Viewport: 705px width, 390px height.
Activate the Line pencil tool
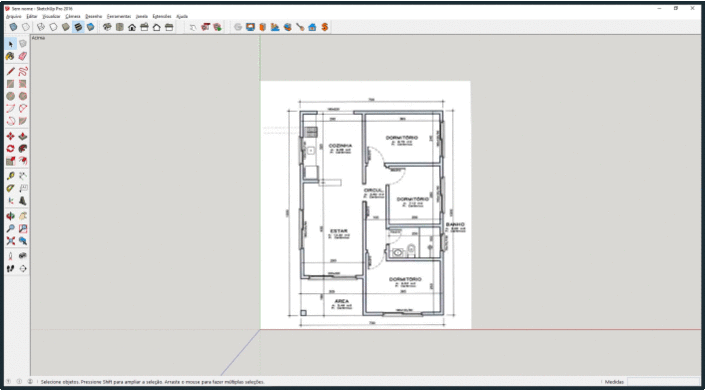pyautogui.click(x=10, y=71)
